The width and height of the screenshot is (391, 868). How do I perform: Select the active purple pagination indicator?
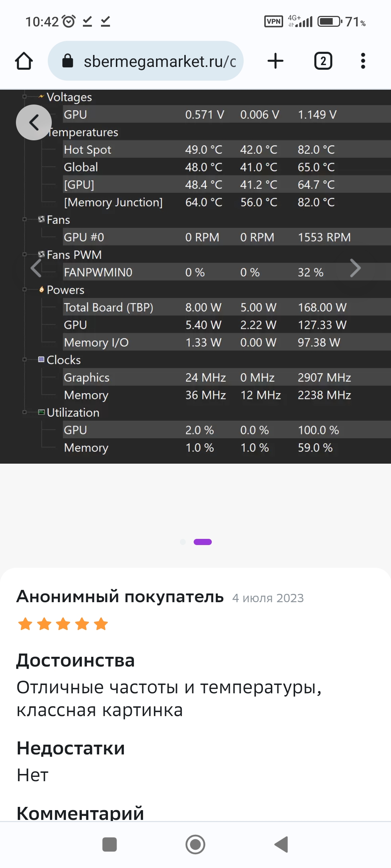(202, 542)
